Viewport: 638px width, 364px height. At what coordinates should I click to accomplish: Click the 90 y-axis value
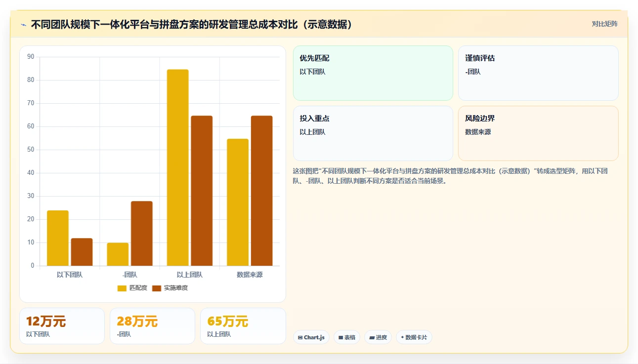click(31, 57)
